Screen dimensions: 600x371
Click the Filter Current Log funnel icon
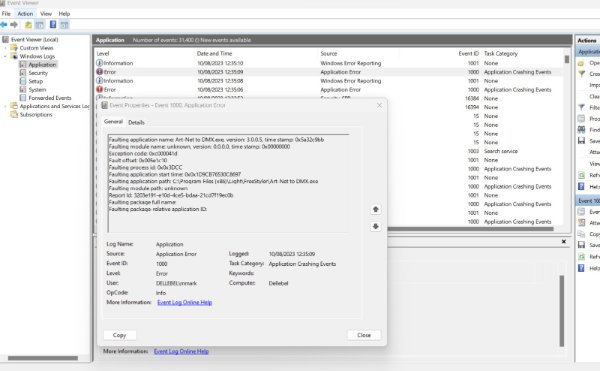click(x=581, y=107)
